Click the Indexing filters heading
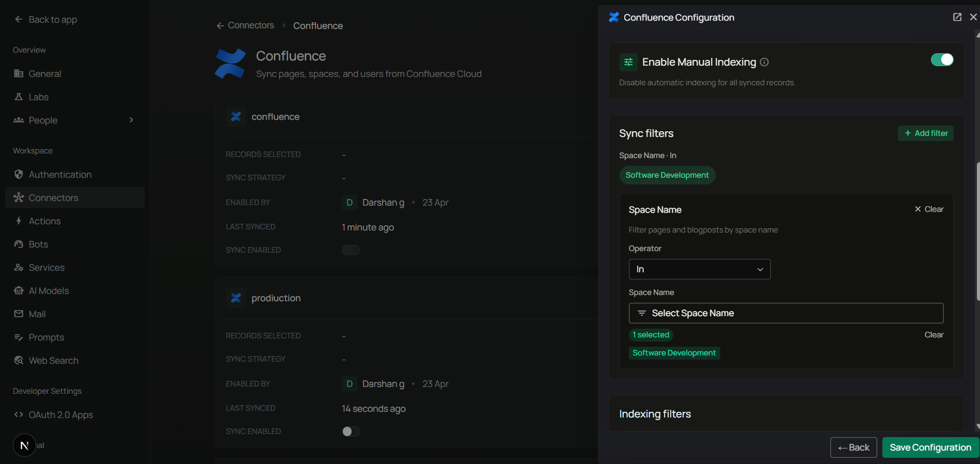Image resolution: width=980 pixels, height=464 pixels. (655, 414)
